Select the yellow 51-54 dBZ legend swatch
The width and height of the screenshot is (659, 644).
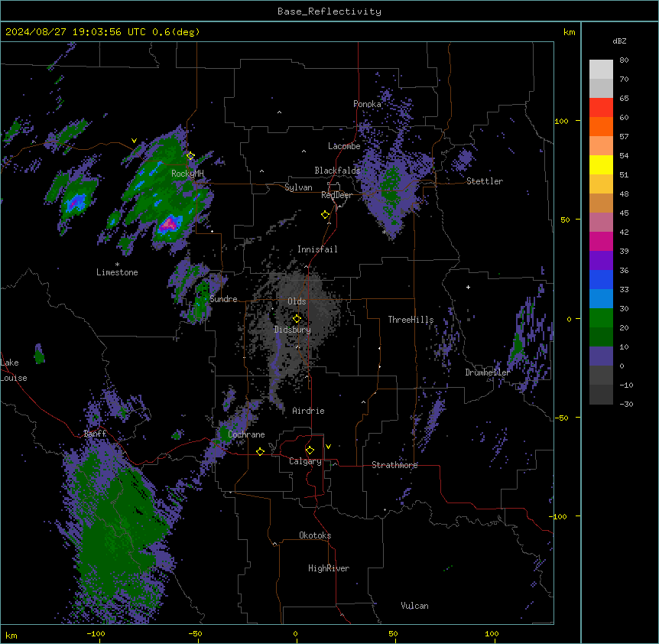point(601,165)
